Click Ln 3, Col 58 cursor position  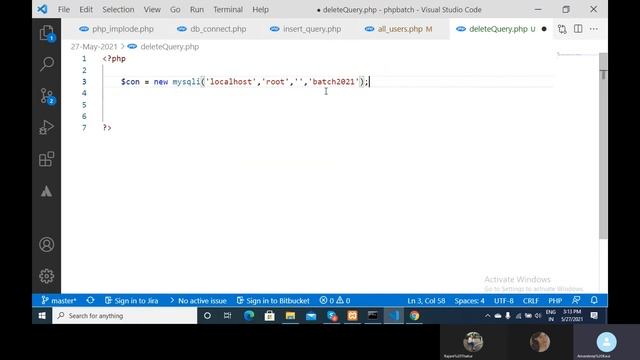tap(426, 301)
